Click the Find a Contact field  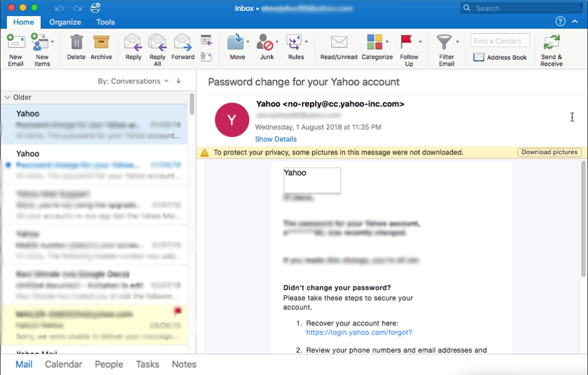click(x=500, y=41)
